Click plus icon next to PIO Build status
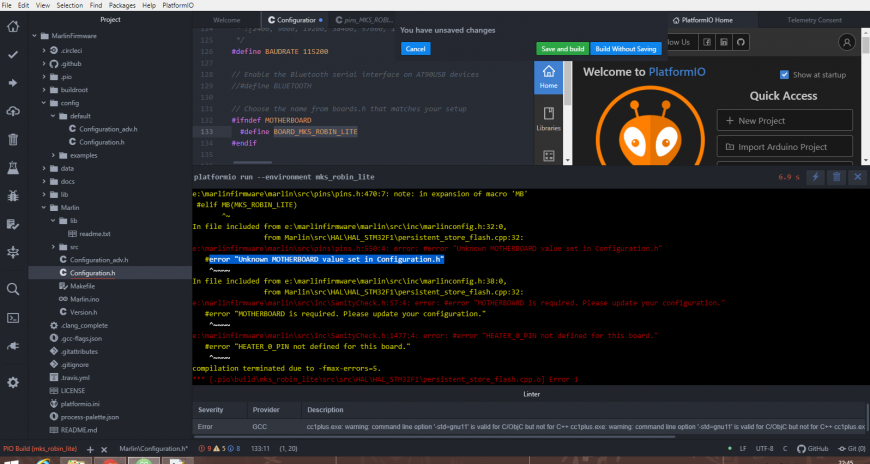This screenshot has height=464, width=870. [90, 450]
